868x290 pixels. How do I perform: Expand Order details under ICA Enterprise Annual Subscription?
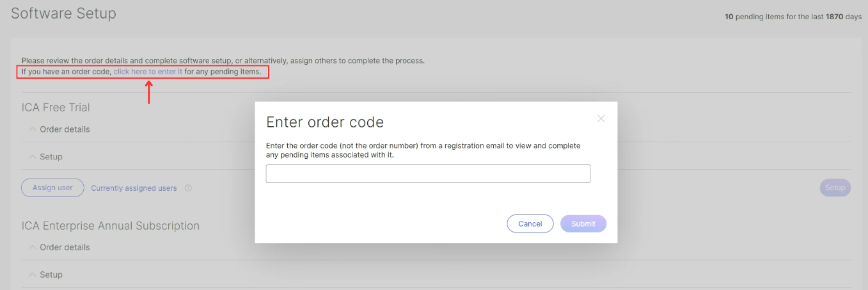(x=59, y=247)
